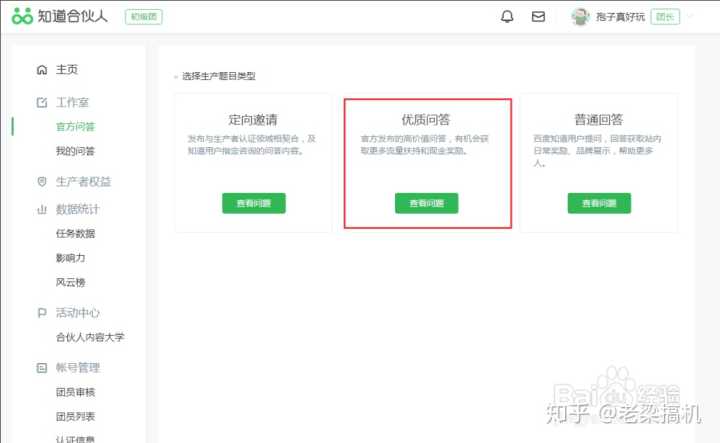
Task: Expand 帐号管理 section
Action: 78,368
